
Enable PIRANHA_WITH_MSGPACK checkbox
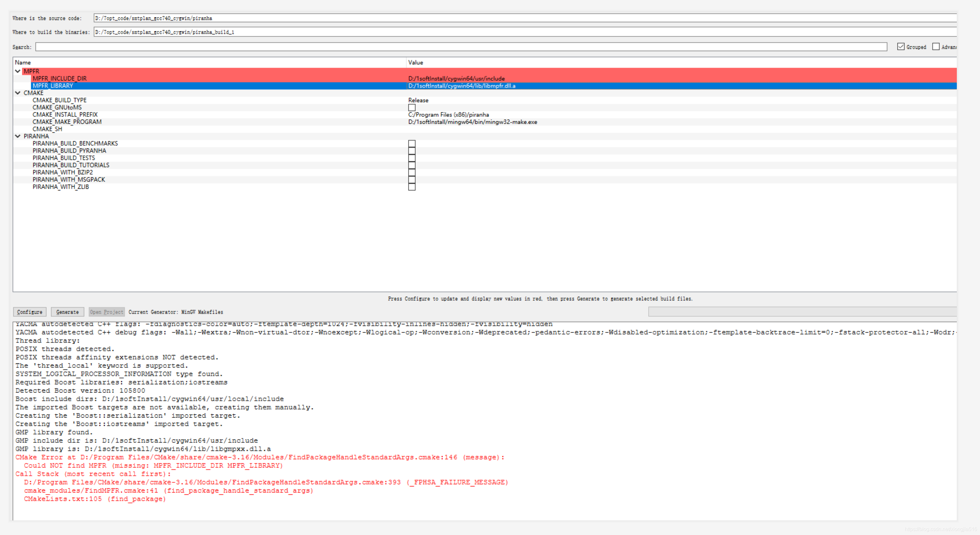[x=412, y=180]
